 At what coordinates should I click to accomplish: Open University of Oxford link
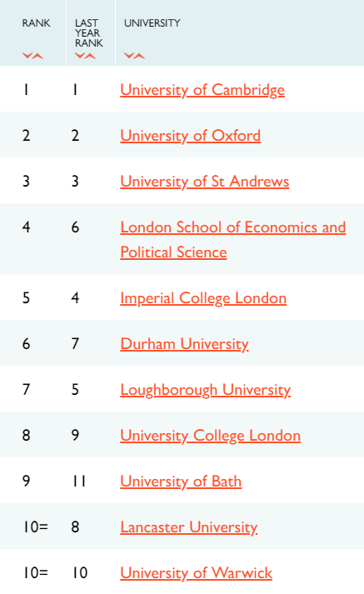[x=190, y=136]
